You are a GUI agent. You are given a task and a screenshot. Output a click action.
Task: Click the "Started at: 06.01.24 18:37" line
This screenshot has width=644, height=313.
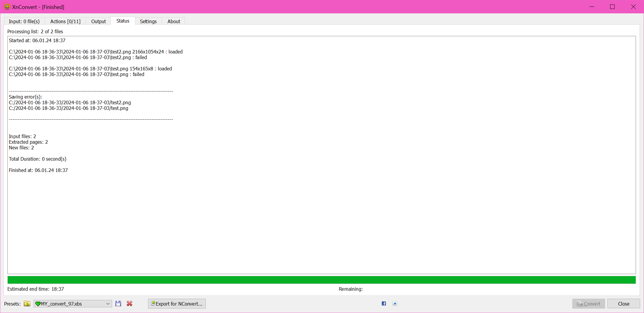click(37, 40)
